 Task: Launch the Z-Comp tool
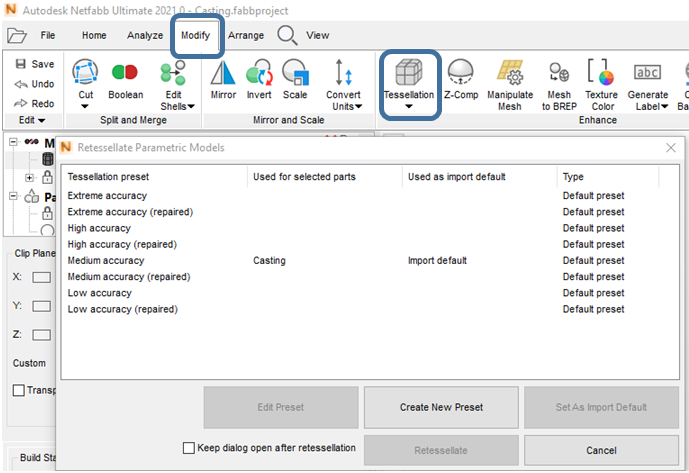click(x=461, y=79)
